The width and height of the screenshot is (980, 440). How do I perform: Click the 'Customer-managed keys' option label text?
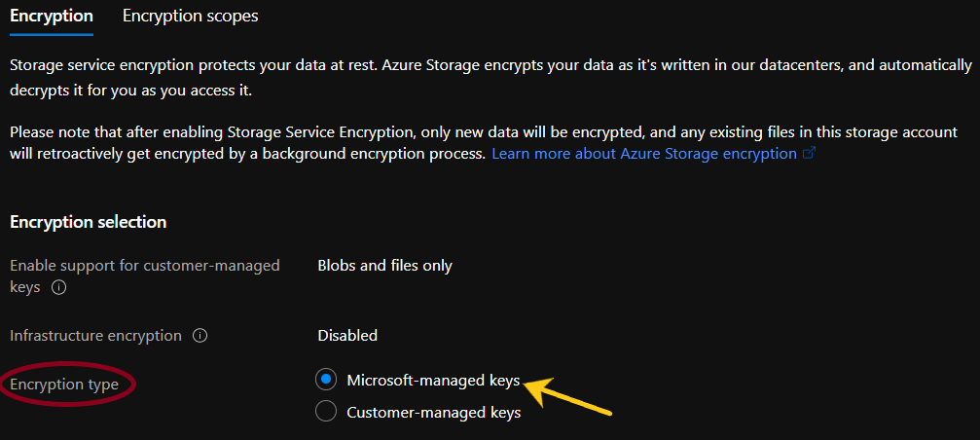click(x=433, y=413)
